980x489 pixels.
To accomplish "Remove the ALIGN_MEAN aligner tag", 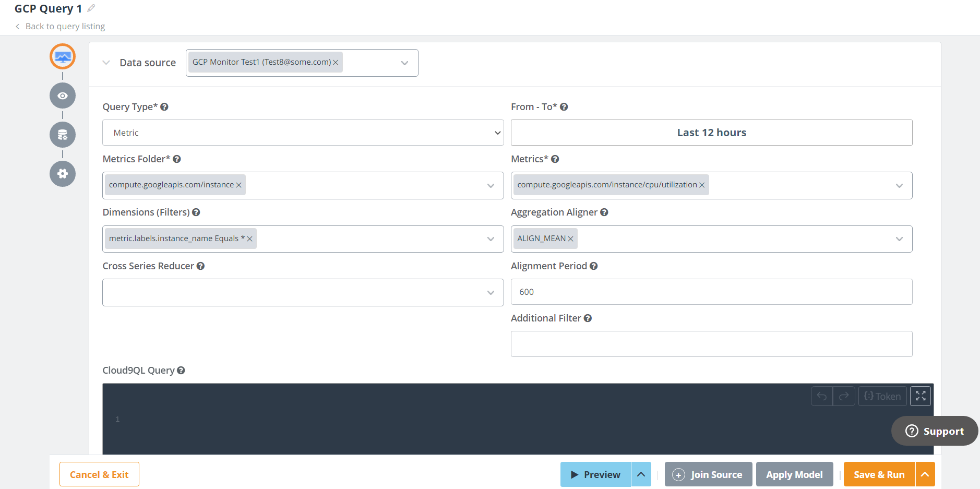I will [571, 239].
